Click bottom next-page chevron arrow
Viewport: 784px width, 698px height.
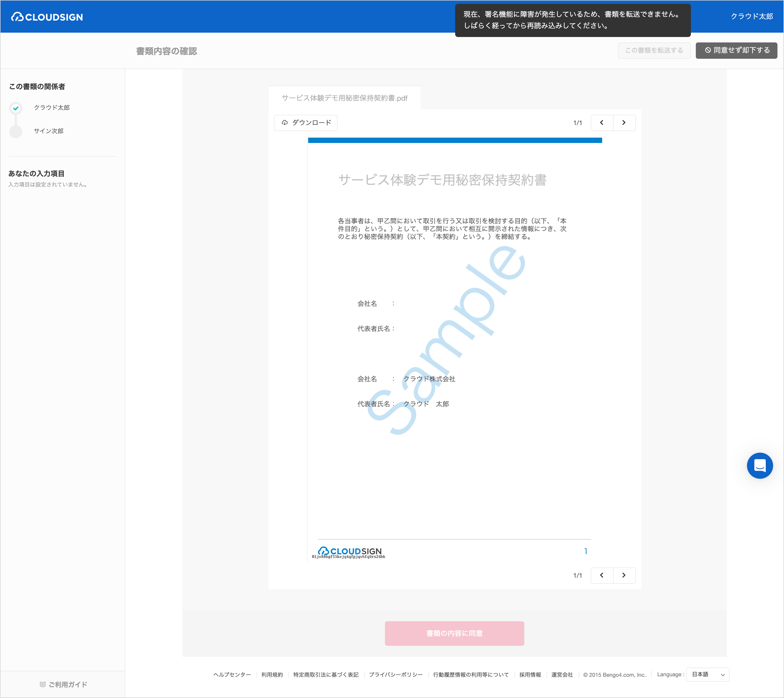[624, 575]
